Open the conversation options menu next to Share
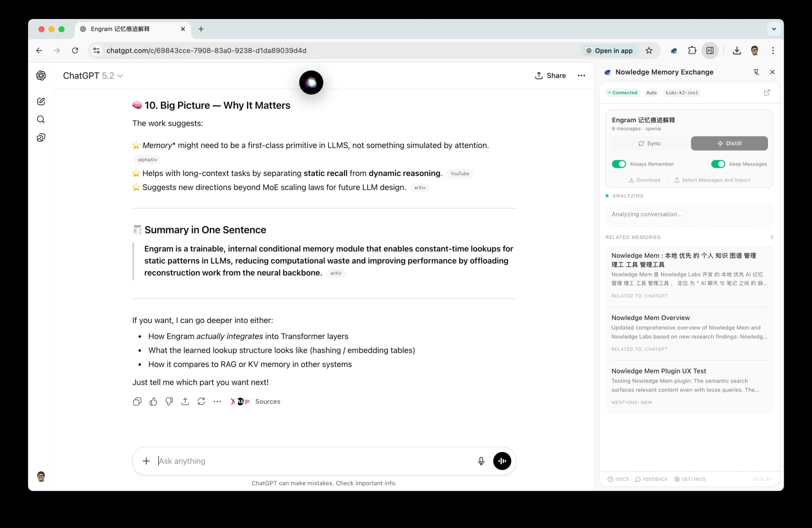The width and height of the screenshot is (812, 528). 581,75
